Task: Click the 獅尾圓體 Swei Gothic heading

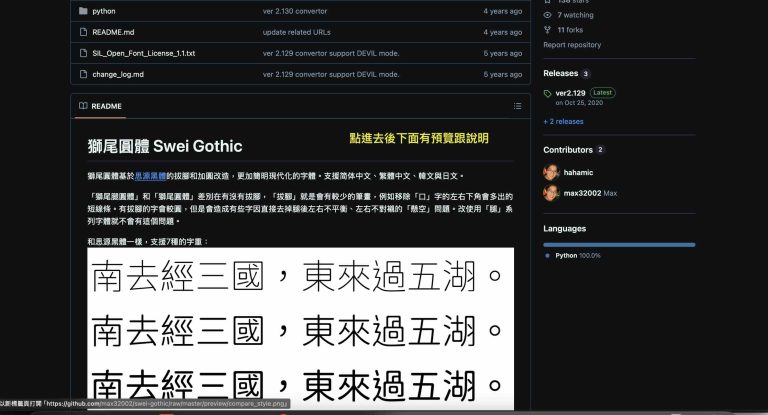Action: click(x=165, y=146)
